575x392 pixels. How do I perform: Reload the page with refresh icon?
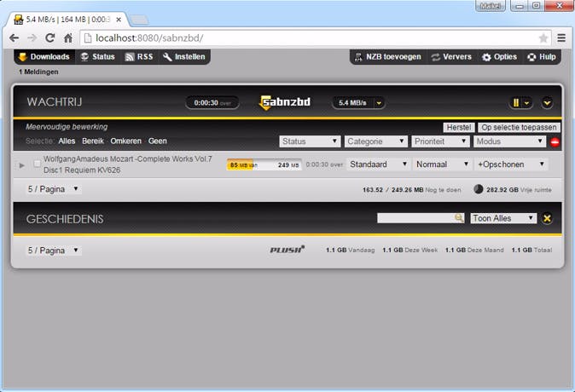(x=49, y=37)
